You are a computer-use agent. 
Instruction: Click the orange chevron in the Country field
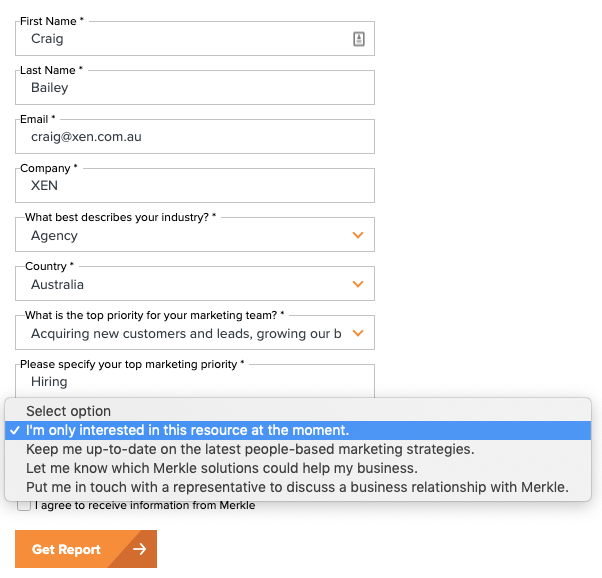(358, 284)
